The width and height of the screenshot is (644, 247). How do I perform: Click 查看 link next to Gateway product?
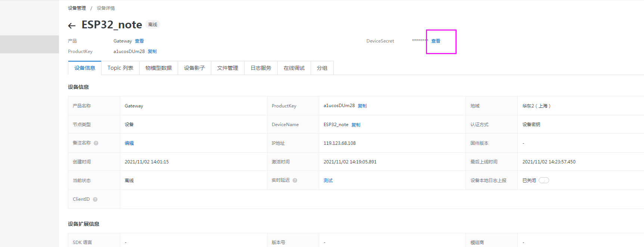click(139, 41)
